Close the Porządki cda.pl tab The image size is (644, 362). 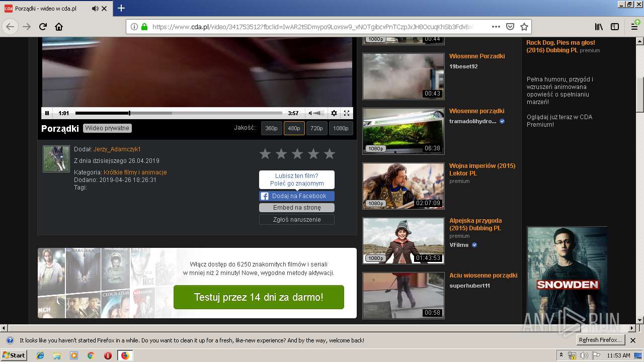pos(104,9)
